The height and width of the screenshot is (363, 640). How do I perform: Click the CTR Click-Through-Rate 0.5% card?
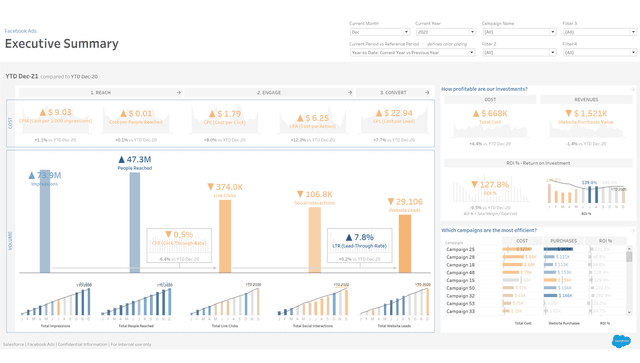point(179,245)
